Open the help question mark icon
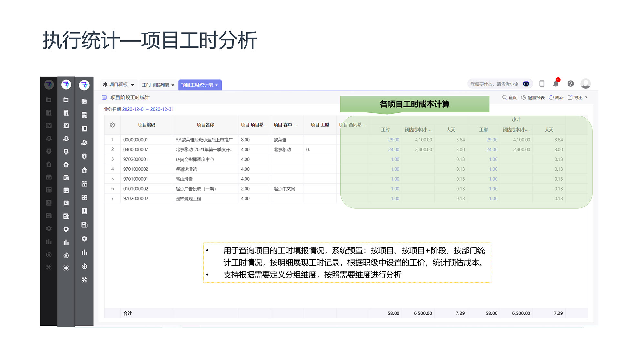 click(570, 84)
